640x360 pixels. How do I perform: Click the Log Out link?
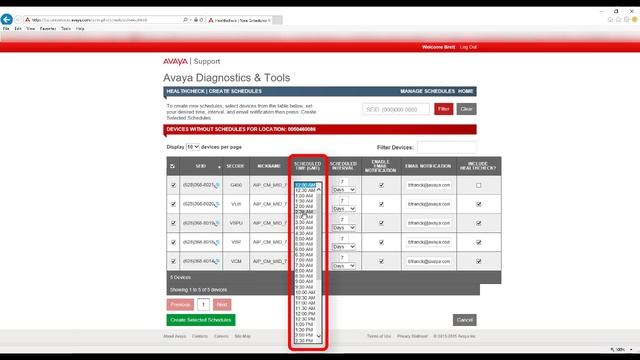(468, 47)
